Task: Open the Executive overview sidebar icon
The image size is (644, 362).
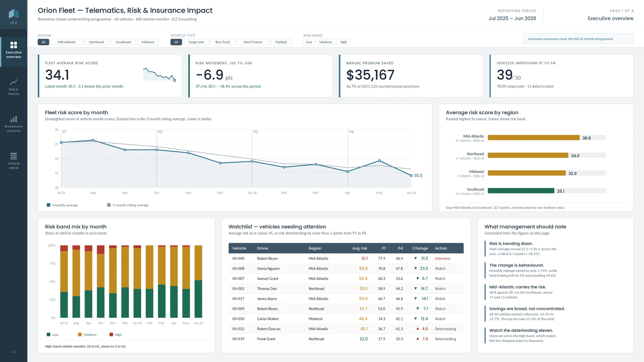Action: pos(14,45)
